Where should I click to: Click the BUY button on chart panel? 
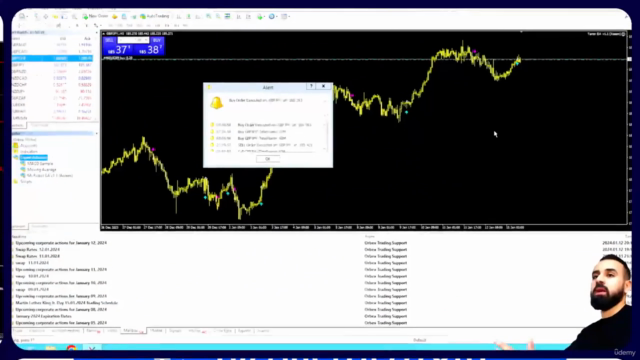pyautogui.click(x=157, y=40)
